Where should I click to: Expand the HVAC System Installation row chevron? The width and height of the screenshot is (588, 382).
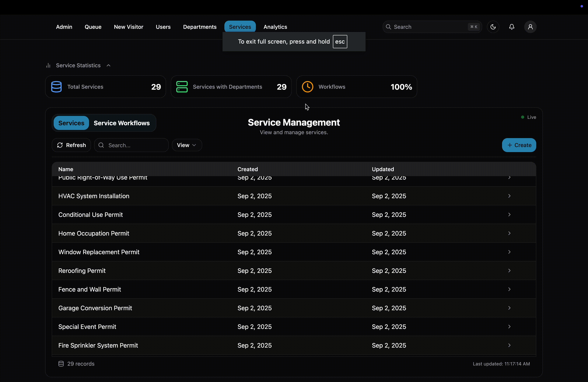tap(509, 196)
